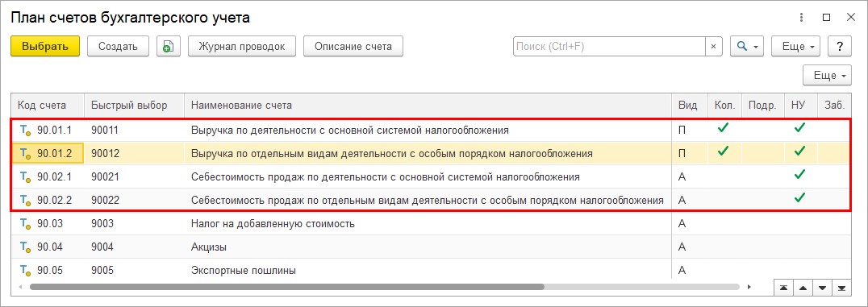Click the НУ column header

800,105
